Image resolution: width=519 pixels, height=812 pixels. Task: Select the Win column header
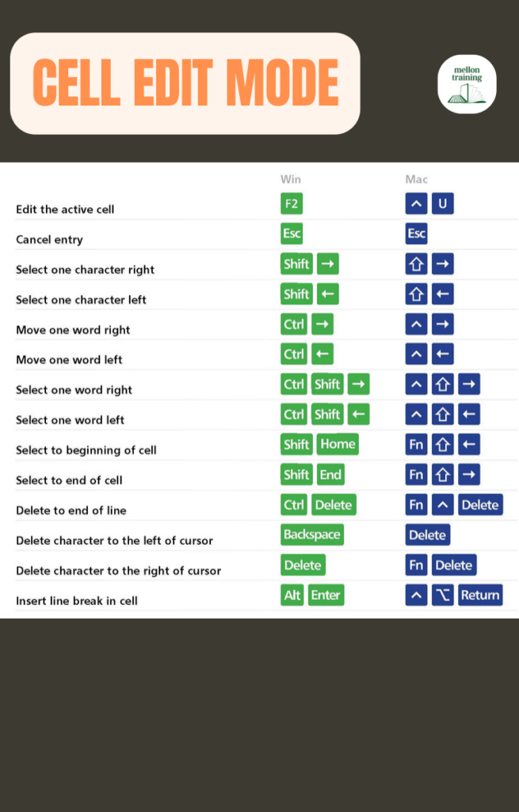291,179
